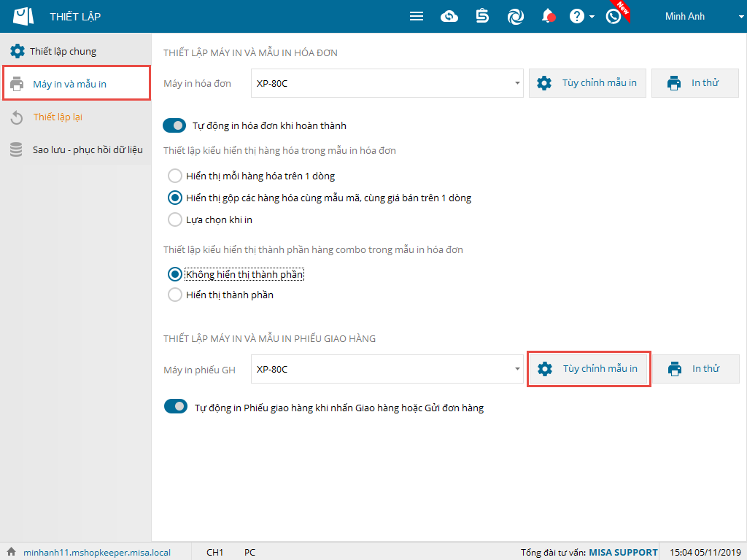747x560 pixels.
Task: Open the hamburger menu icon
Action: pos(417,17)
